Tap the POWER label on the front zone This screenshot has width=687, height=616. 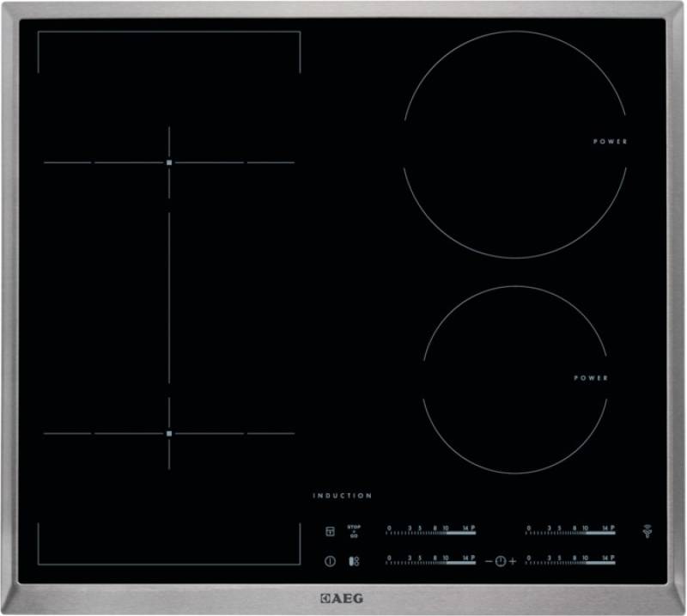[591, 378]
